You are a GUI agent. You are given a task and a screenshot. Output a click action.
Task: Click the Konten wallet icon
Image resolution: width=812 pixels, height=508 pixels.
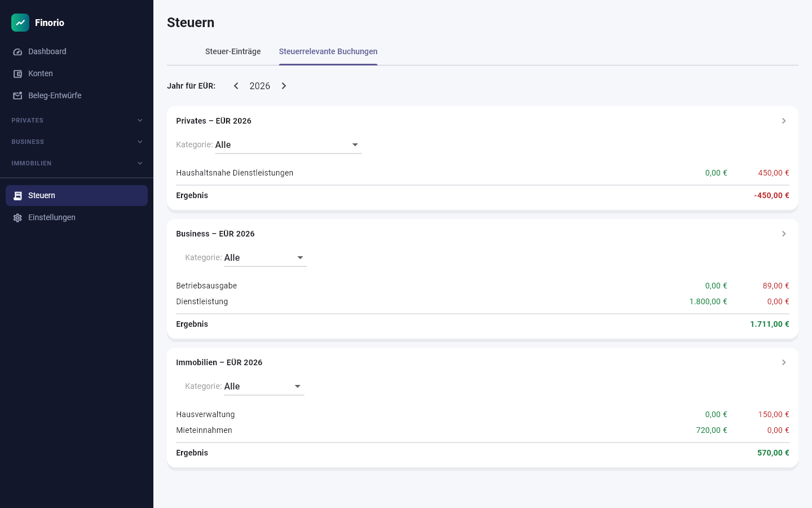pyautogui.click(x=17, y=74)
